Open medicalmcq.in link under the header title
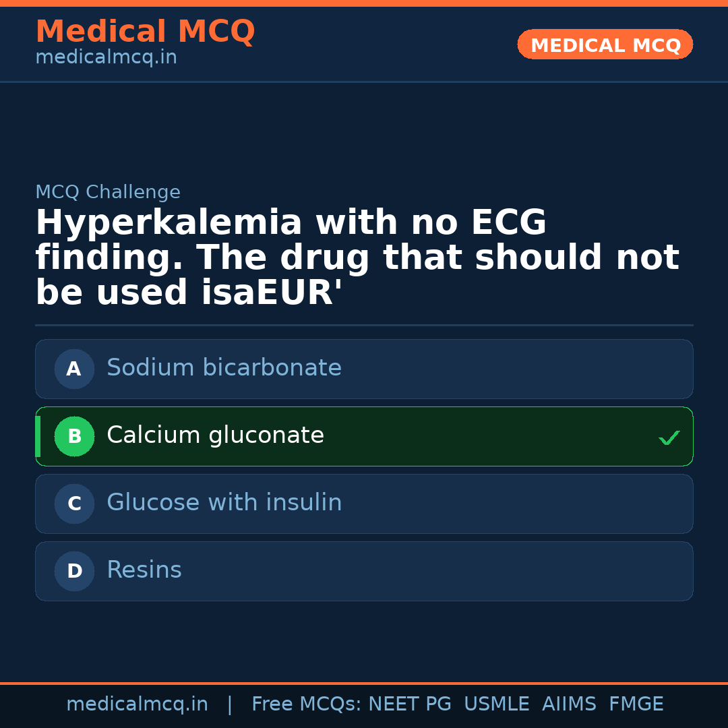Image resolution: width=728 pixels, height=728 pixels. [x=106, y=58]
